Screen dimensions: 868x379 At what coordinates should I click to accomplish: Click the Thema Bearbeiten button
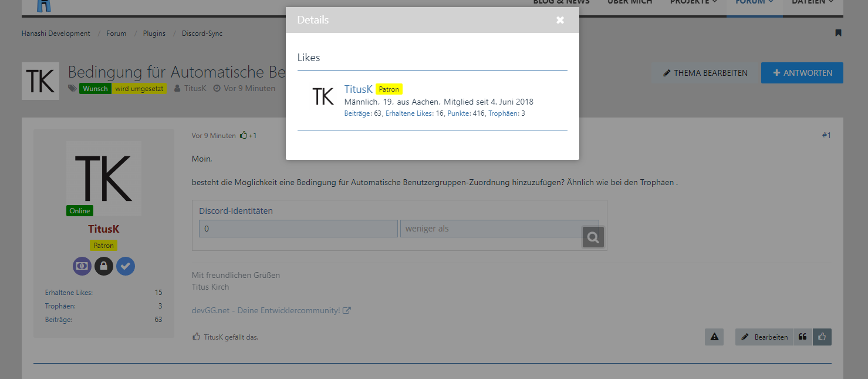pos(705,73)
